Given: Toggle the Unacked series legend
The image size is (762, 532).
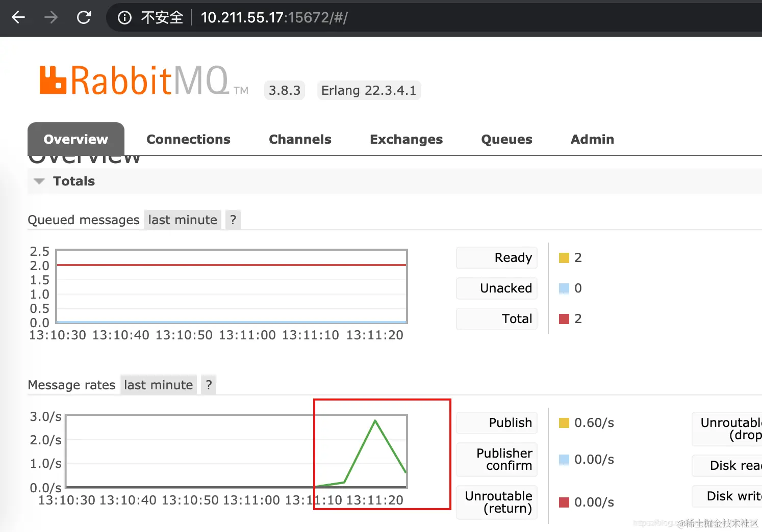Looking at the screenshot, I should click(x=497, y=288).
